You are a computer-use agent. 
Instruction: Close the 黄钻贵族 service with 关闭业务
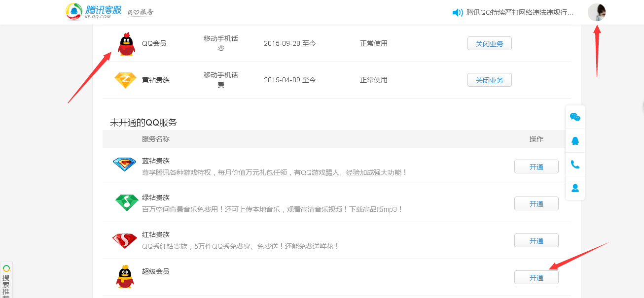[490, 80]
